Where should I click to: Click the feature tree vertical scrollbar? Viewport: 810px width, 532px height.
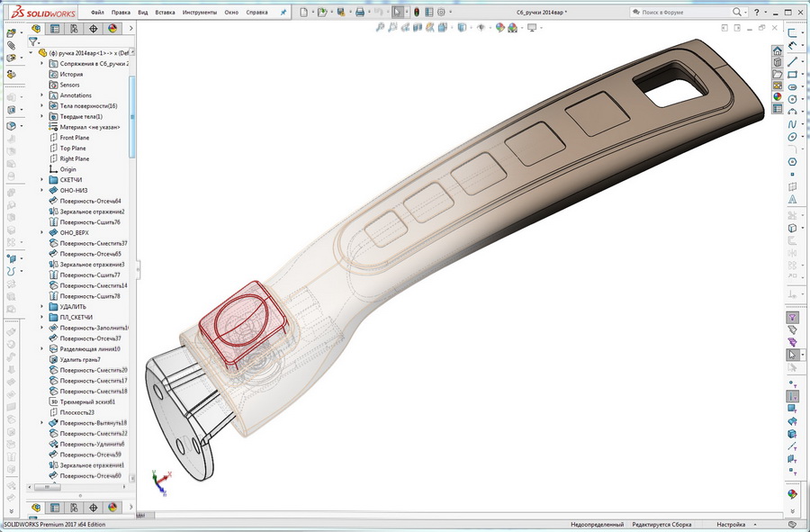click(x=131, y=117)
